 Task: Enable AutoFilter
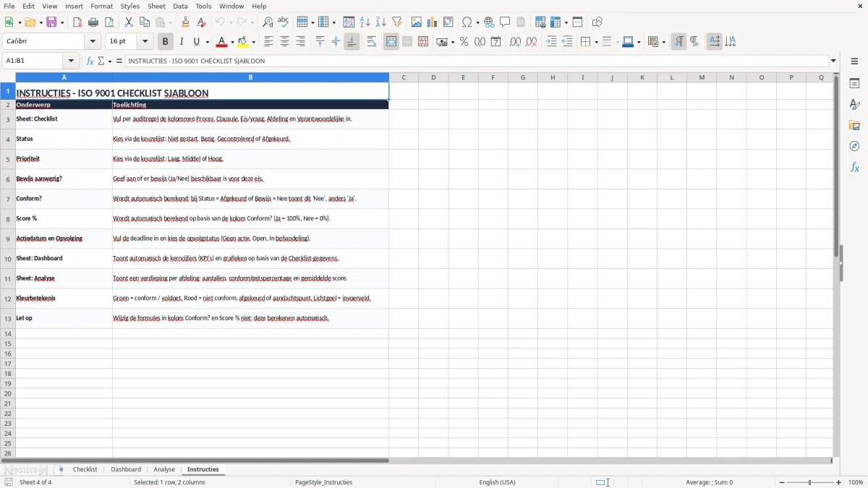396,22
